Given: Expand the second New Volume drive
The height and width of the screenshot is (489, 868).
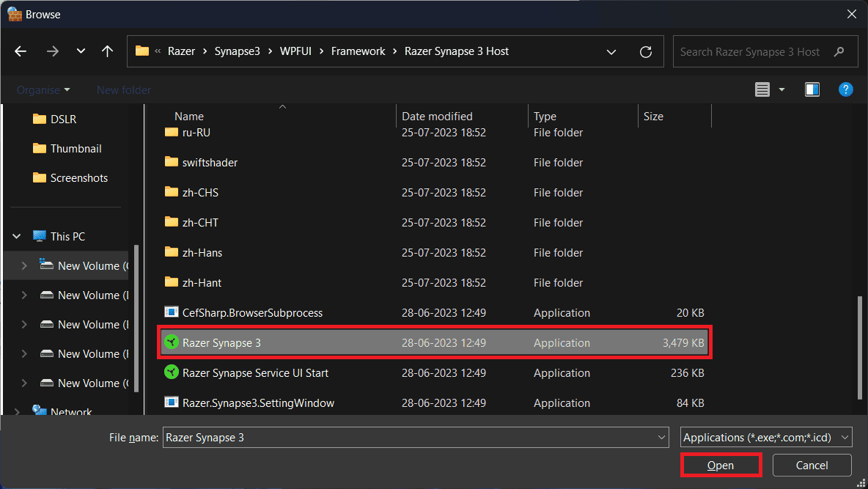Looking at the screenshot, I should tap(23, 295).
